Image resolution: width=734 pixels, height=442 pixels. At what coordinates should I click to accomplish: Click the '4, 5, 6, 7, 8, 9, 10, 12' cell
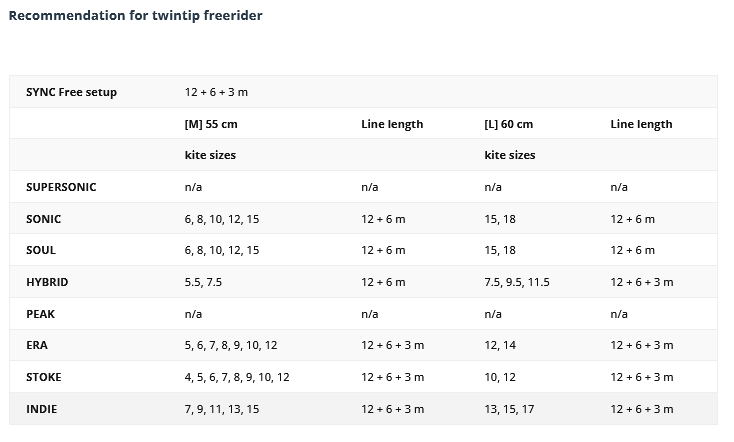coord(237,377)
